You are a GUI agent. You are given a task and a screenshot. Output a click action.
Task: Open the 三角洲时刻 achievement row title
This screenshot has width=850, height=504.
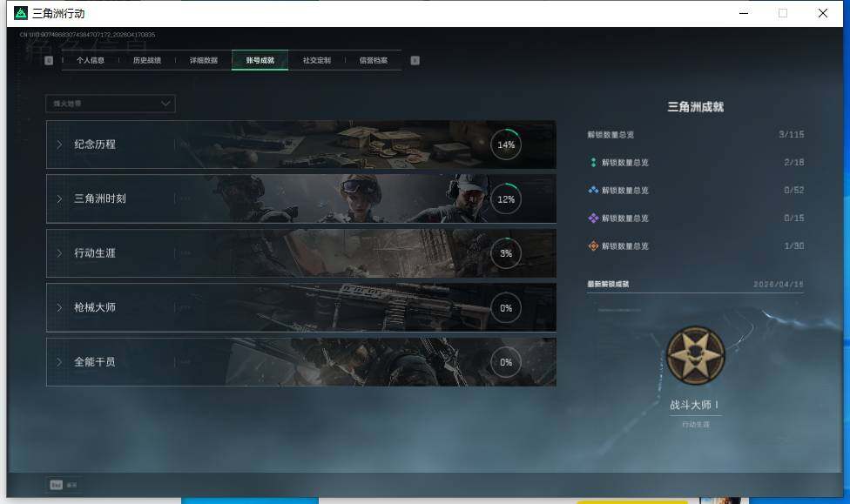(x=100, y=198)
